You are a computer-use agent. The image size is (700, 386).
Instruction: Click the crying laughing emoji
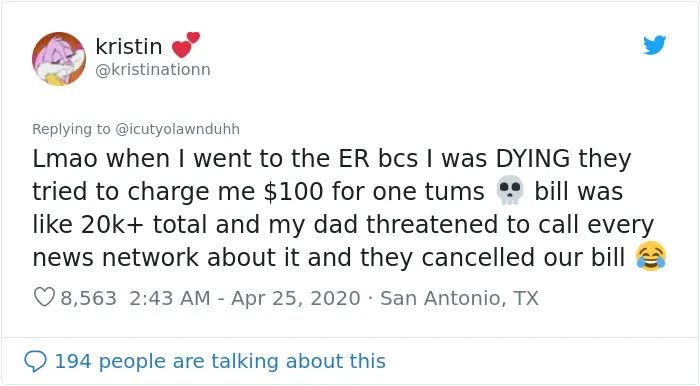point(651,257)
